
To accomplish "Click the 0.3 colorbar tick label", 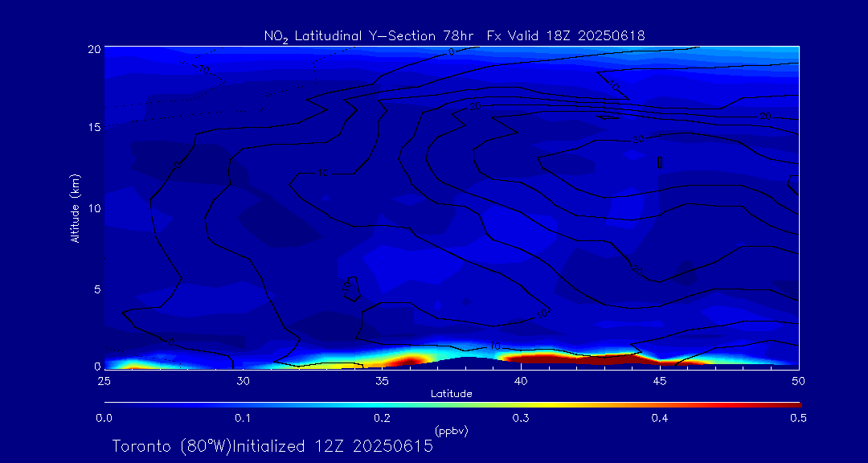I will [x=521, y=419].
